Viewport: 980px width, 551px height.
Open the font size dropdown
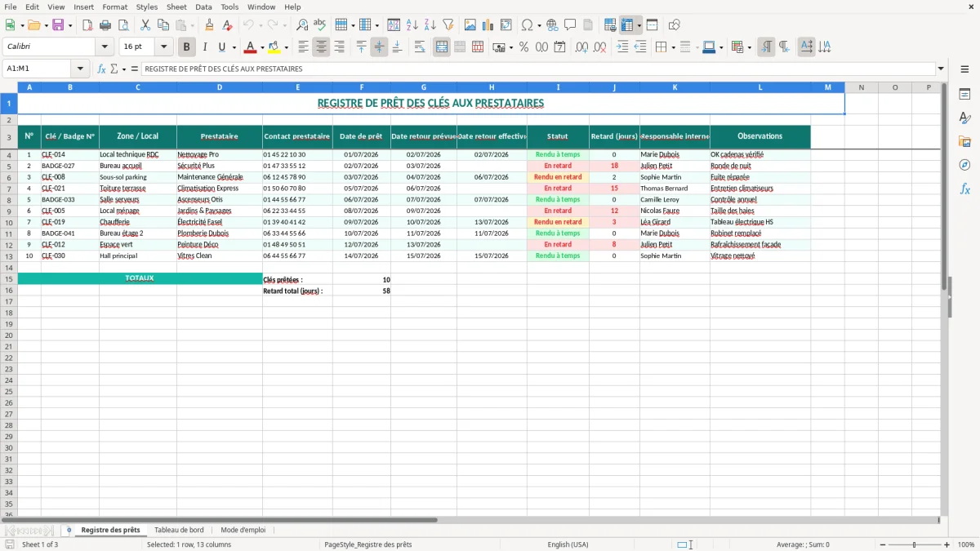(163, 47)
